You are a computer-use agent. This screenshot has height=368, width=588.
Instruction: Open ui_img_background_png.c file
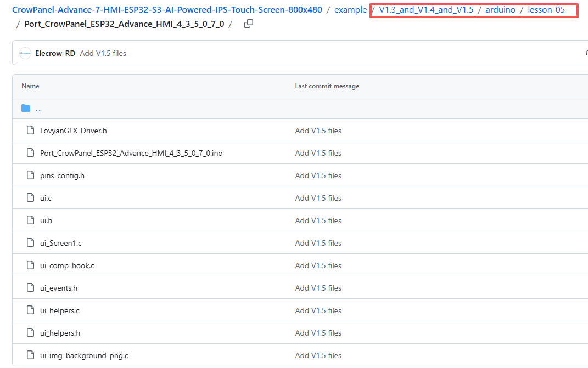[84, 355]
